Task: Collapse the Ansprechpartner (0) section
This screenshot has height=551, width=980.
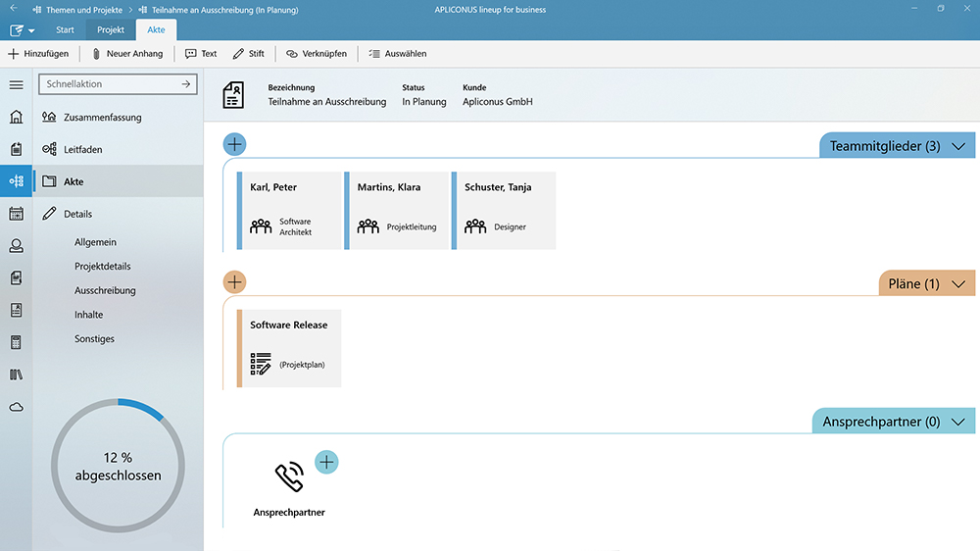Action: pyautogui.click(x=958, y=423)
